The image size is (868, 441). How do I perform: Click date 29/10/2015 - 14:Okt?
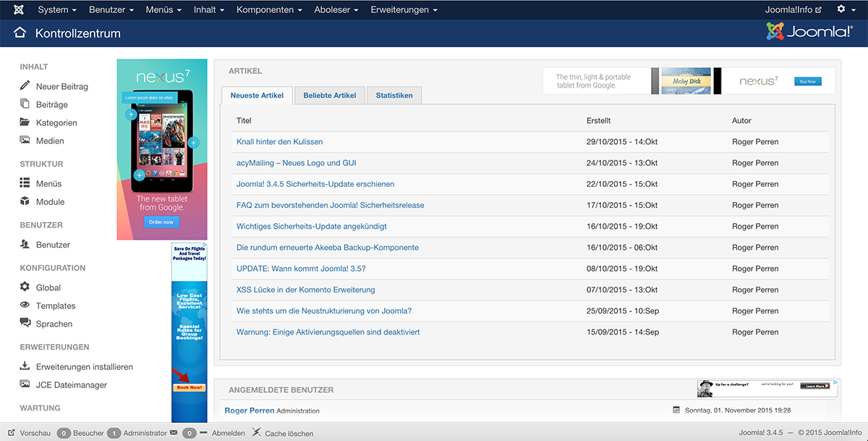click(x=622, y=142)
